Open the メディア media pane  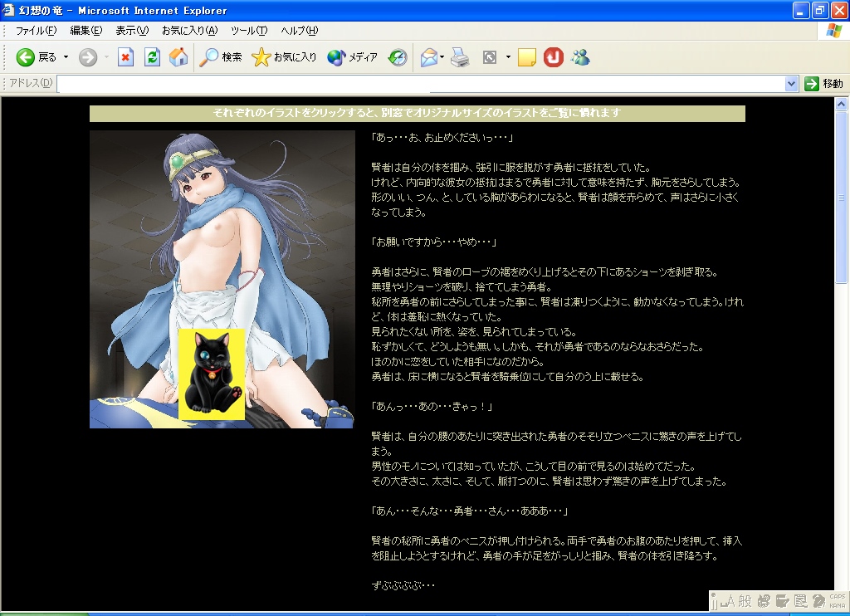(x=352, y=57)
